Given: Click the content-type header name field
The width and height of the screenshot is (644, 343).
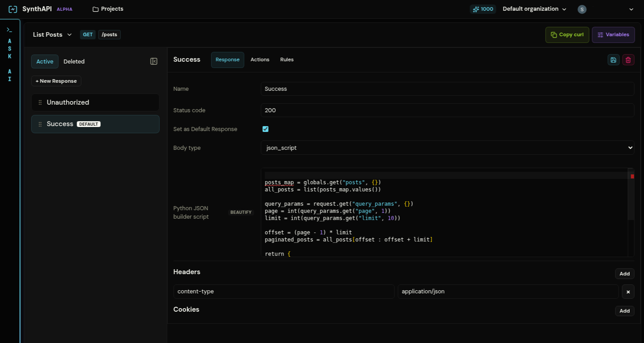Looking at the screenshot, I should click(284, 292).
